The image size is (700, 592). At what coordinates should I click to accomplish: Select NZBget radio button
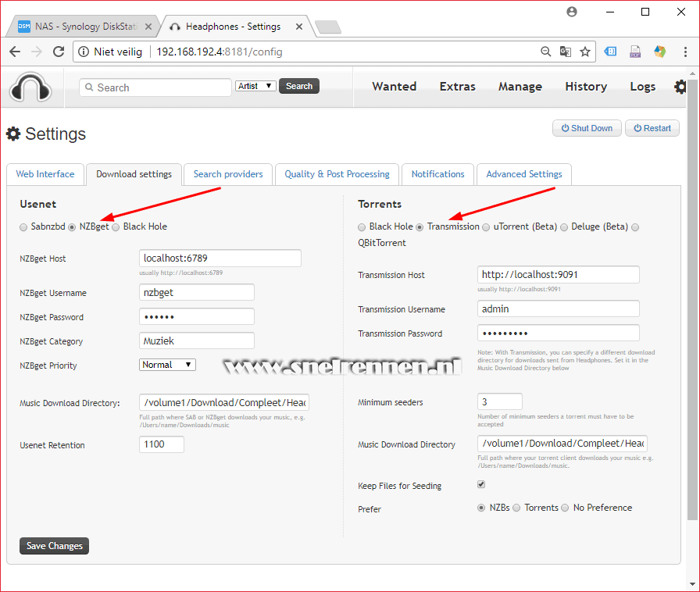(72, 227)
